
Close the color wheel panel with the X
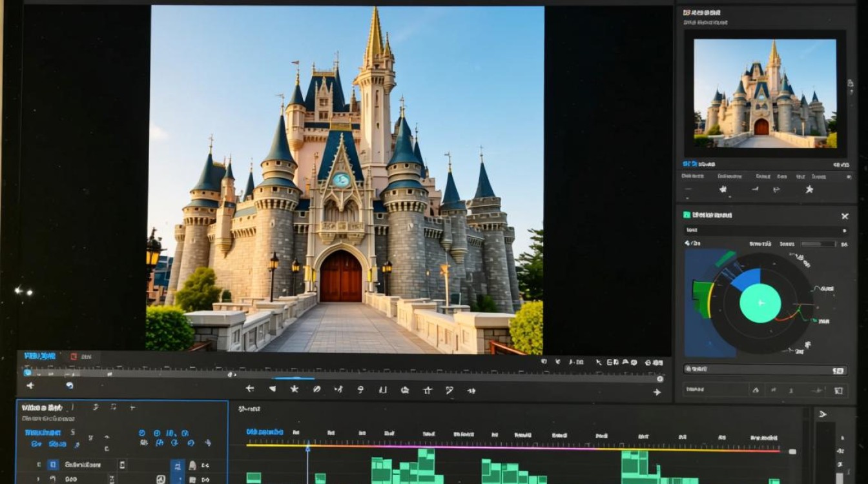(x=845, y=216)
